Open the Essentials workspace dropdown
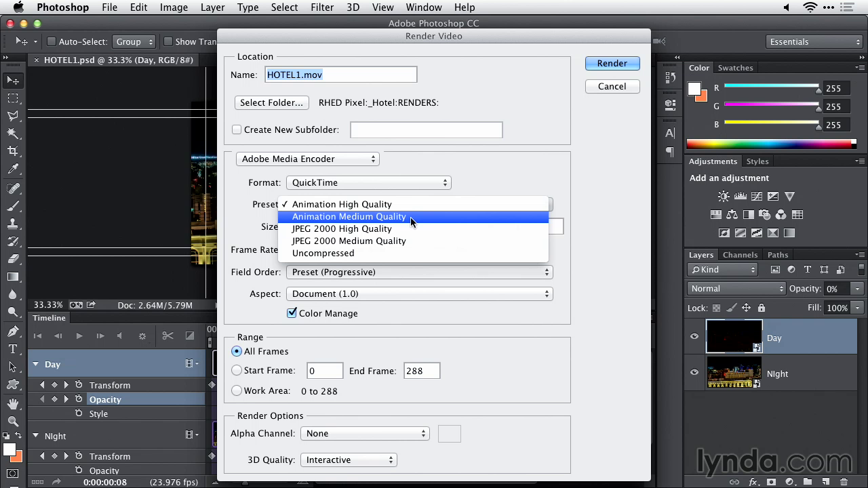 pyautogui.click(x=814, y=41)
